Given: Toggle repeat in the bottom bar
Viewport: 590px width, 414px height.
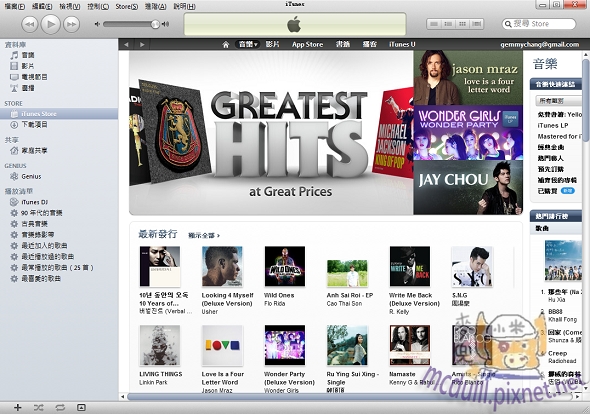Looking at the screenshot, I should [60, 407].
